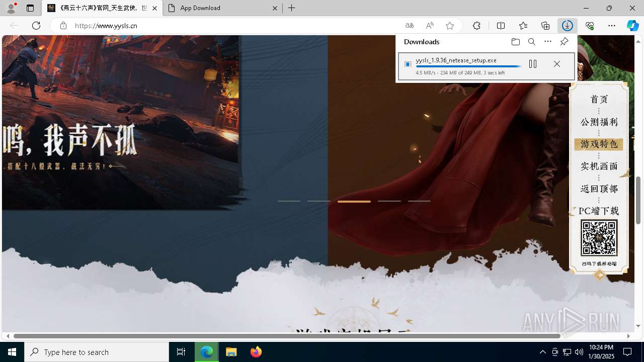This screenshot has width=644, height=362.
Task: Click the download progress bar
Action: pyautogui.click(x=468, y=66)
